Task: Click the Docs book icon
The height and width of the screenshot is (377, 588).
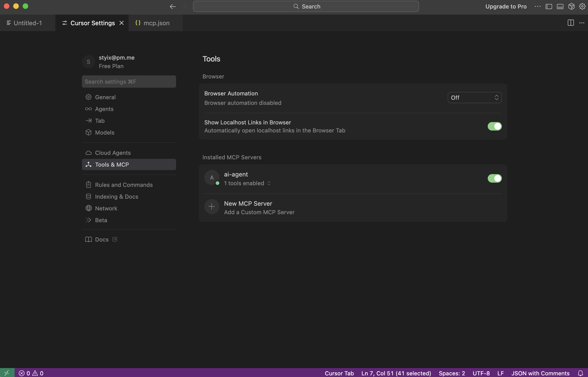Action: point(89,239)
